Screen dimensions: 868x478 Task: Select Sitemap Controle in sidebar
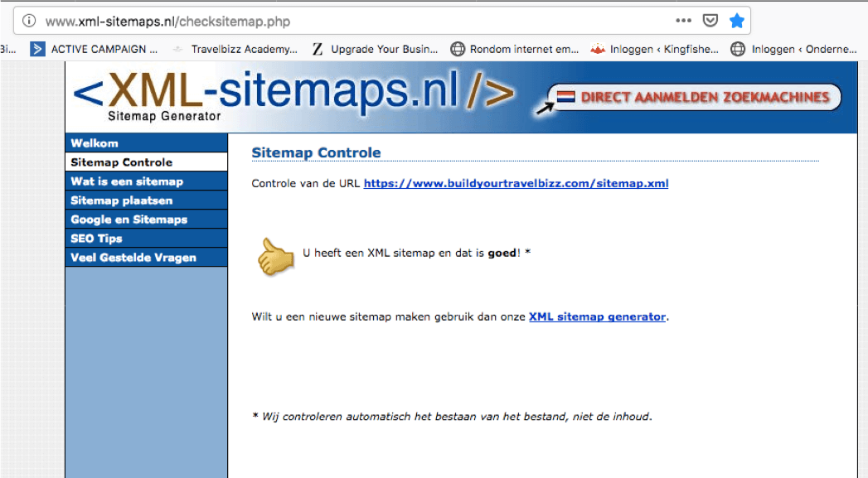(x=146, y=162)
